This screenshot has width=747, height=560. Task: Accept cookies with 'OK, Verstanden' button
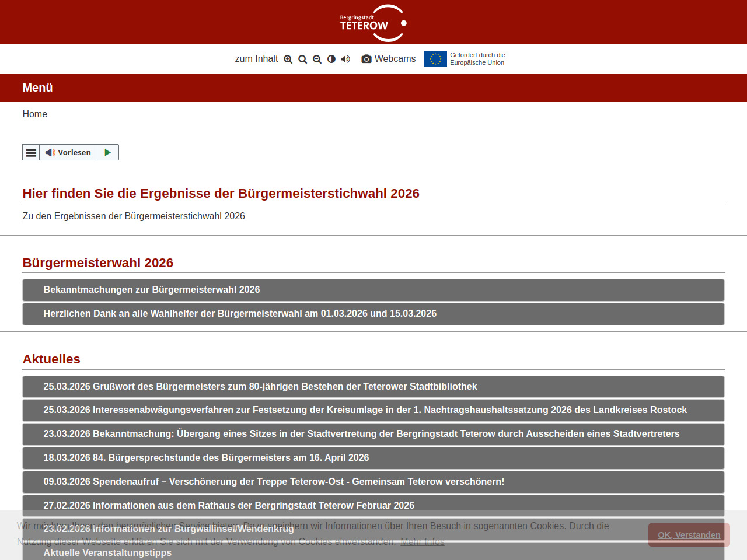pos(689,535)
